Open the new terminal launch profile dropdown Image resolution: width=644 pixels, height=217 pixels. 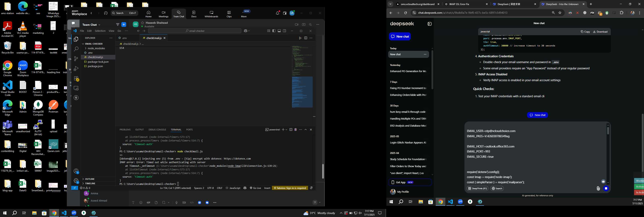click(287, 130)
